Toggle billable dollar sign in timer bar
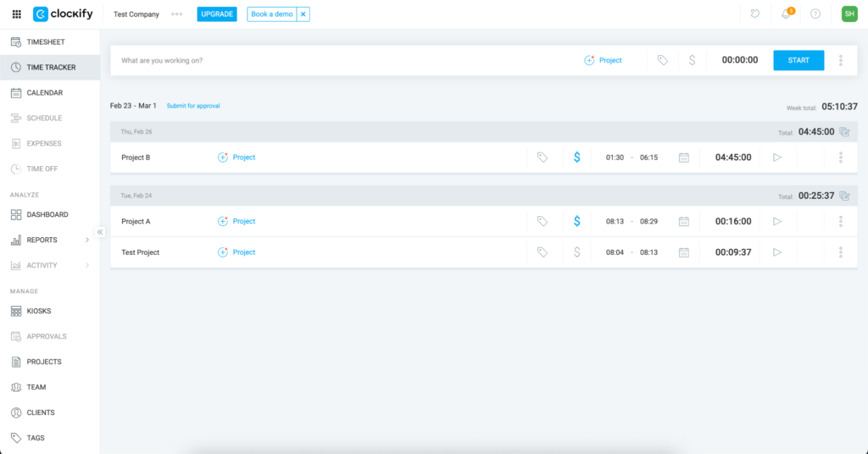The height and width of the screenshot is (454, 868). [692, 60]
